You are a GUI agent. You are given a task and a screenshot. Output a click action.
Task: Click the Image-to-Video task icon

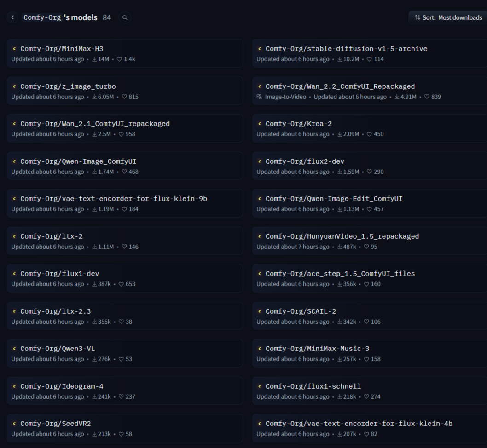click(259, 97)
